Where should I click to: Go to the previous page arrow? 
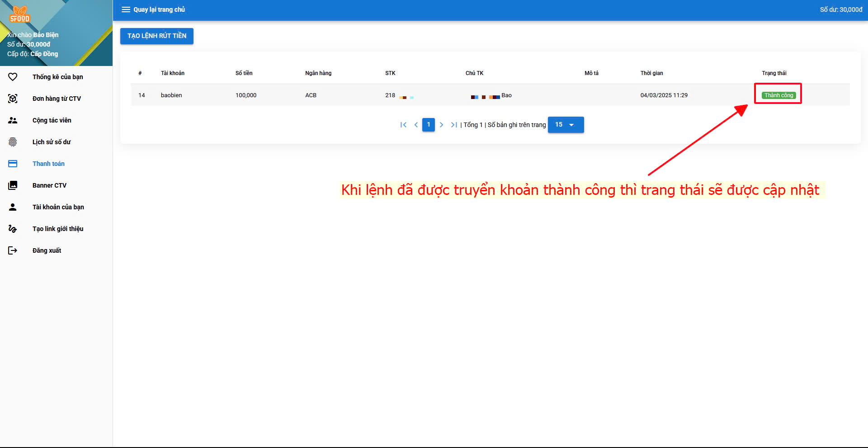tap(416, 125)
